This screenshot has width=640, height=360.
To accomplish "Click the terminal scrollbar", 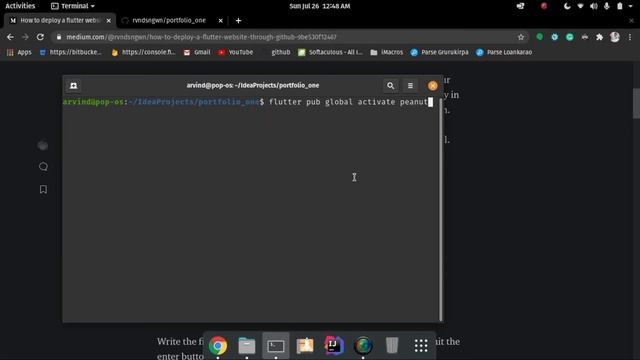I will tap(441, 210).
